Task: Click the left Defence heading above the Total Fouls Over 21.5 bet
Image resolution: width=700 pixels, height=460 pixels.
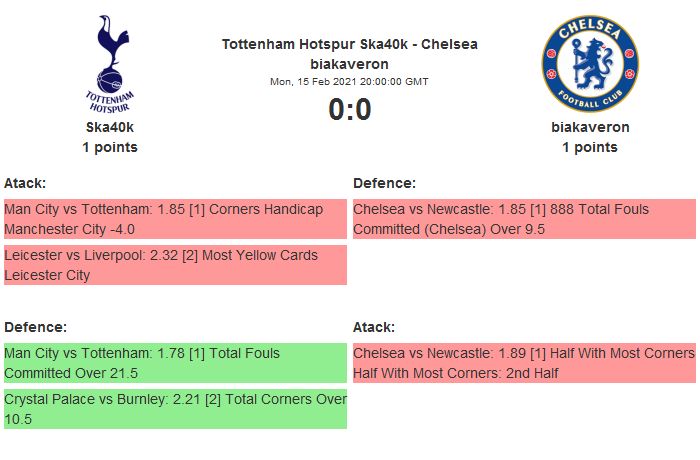Action: click(x=35, y=327)
